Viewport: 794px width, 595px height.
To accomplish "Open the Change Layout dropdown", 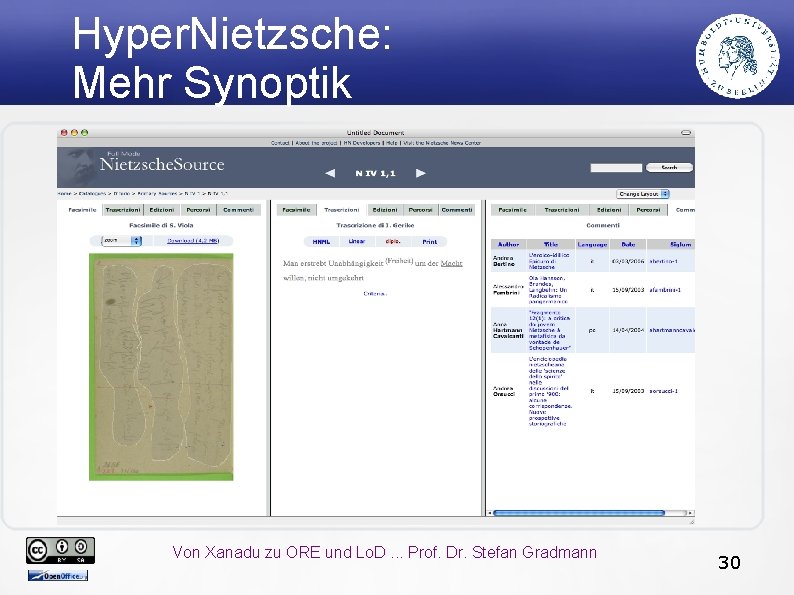I will [643, 194].
